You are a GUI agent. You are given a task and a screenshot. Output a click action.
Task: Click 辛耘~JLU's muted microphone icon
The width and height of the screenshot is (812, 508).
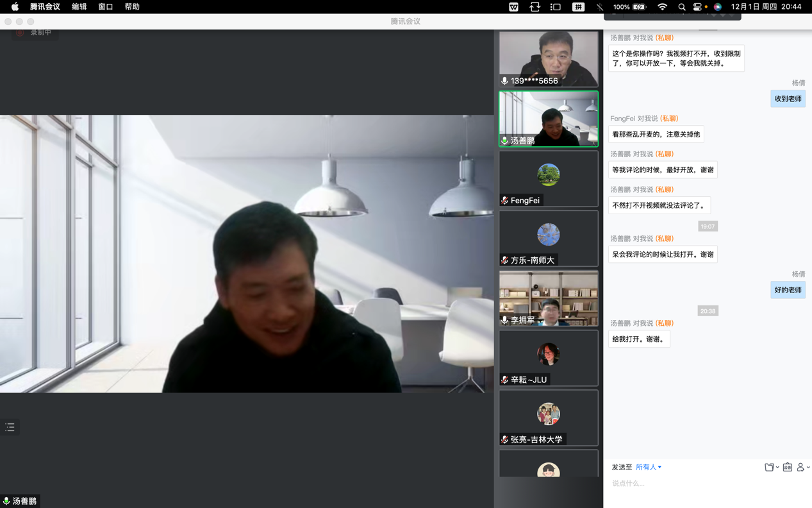[x=505, y=380]
